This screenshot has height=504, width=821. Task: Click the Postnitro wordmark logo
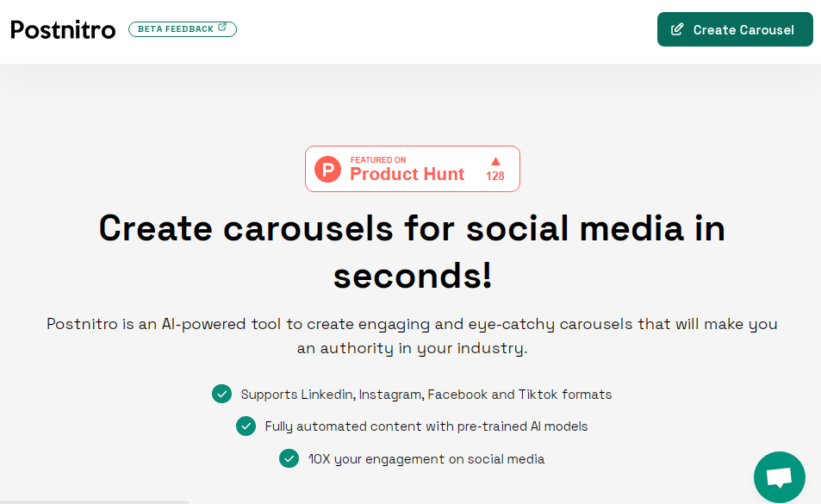point(62,29)
